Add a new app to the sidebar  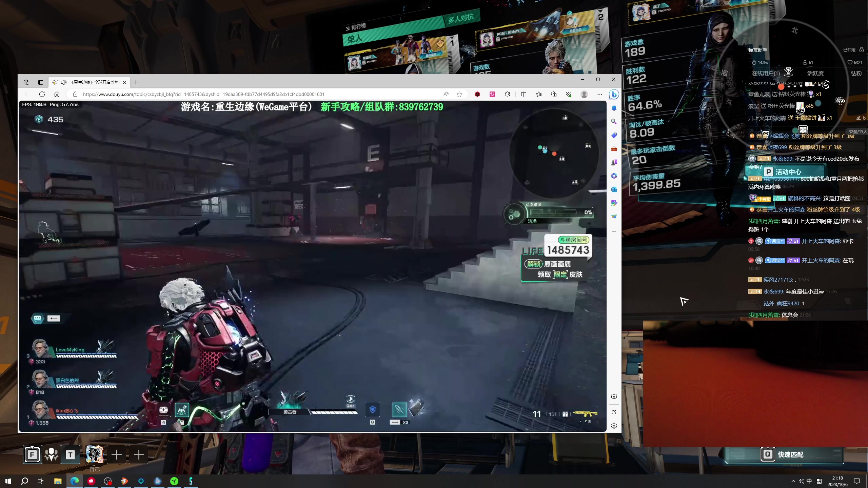point(614,231)
